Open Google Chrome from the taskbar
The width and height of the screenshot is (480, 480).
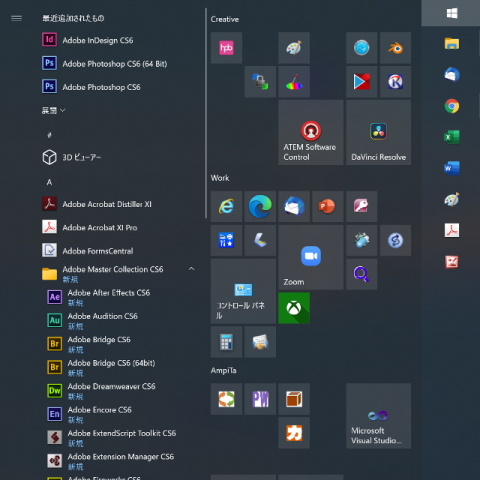(x=452, y=106)
